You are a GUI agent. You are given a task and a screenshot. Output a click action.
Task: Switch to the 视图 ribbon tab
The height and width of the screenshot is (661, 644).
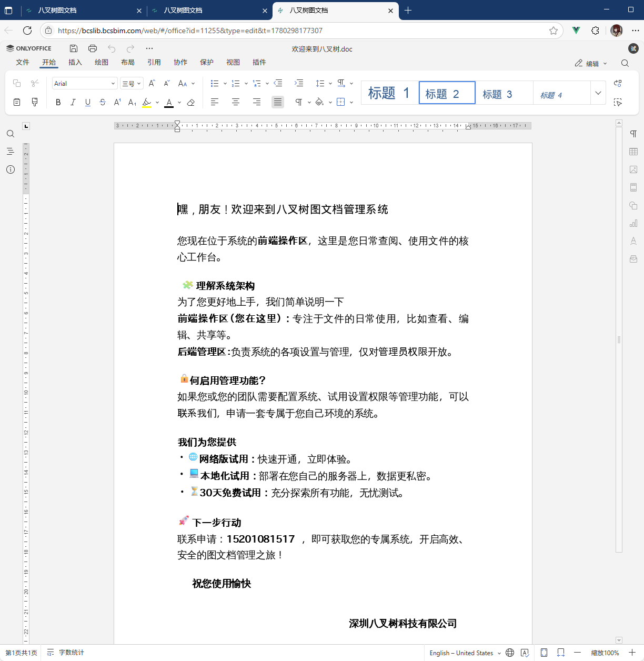pos(233,62)
